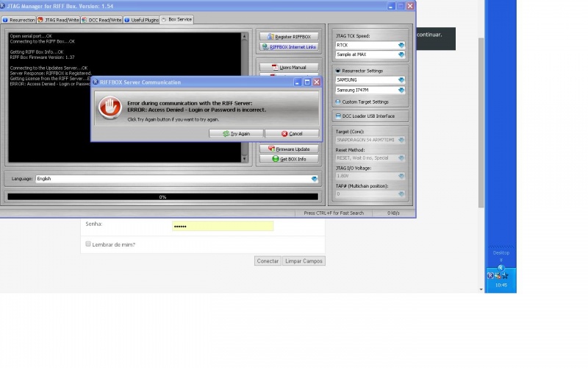The width and height of the screenshot is (588, 368).
Task: Click the Useful Plugins tab icon
Action: tap(127, 20)
